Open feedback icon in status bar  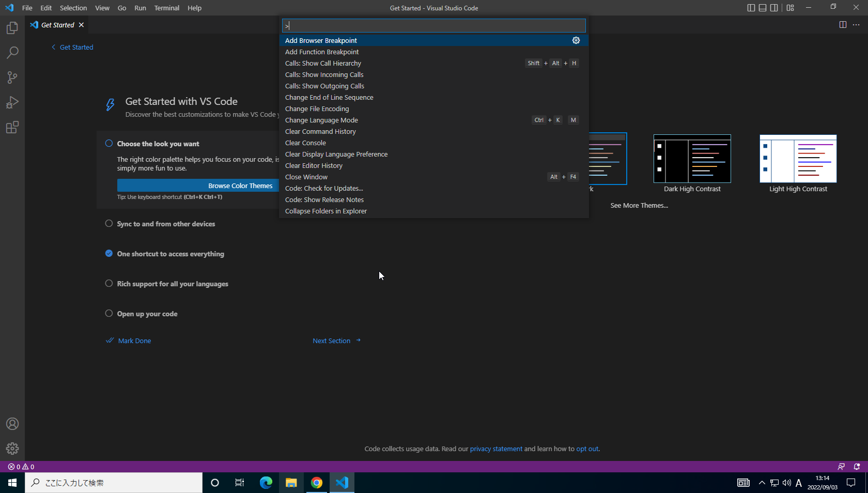click(841, 467)
